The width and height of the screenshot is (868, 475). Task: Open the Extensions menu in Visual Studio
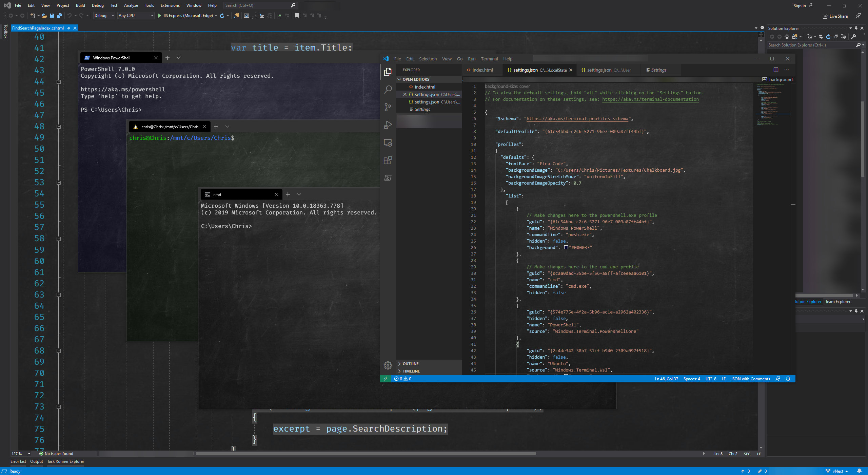tap(170, 5)
